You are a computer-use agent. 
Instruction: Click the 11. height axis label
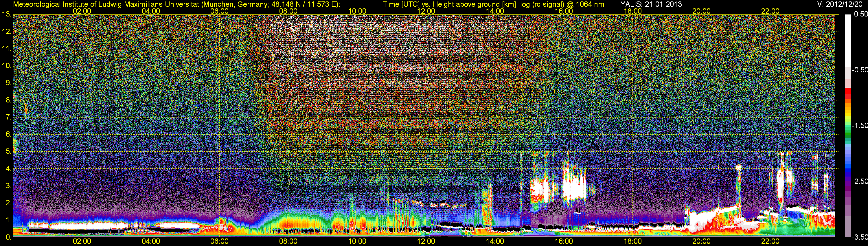[6, 49]
